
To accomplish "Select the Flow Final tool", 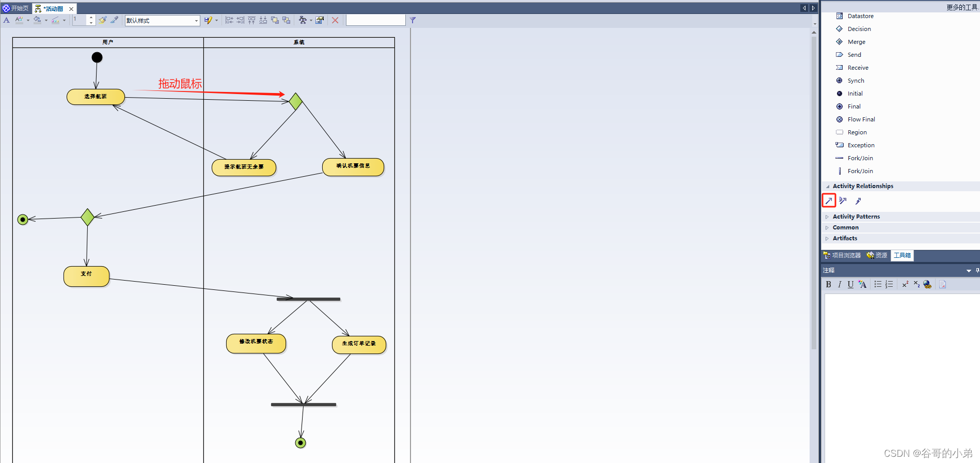I will [856, 119].
